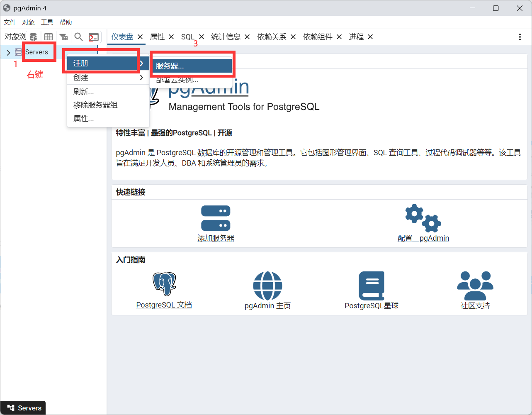Viewport: 532px width, 415px height.
Task: Switch to the SQL tab
Action: coord(188,37)
